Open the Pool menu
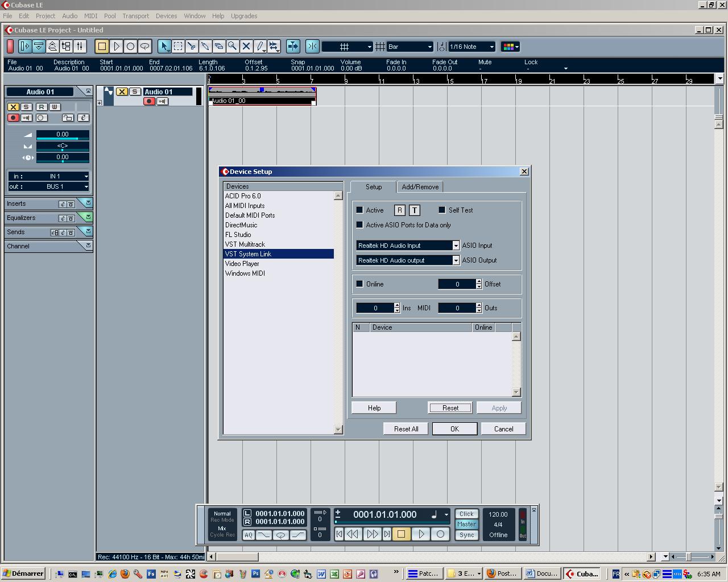 coord(110,16)
